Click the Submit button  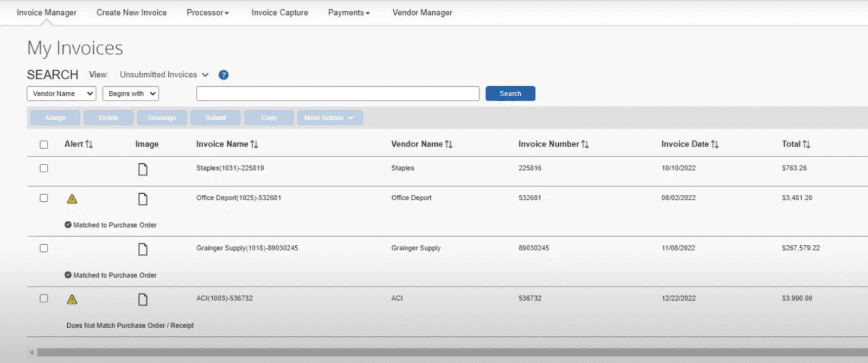coord(215,118)
